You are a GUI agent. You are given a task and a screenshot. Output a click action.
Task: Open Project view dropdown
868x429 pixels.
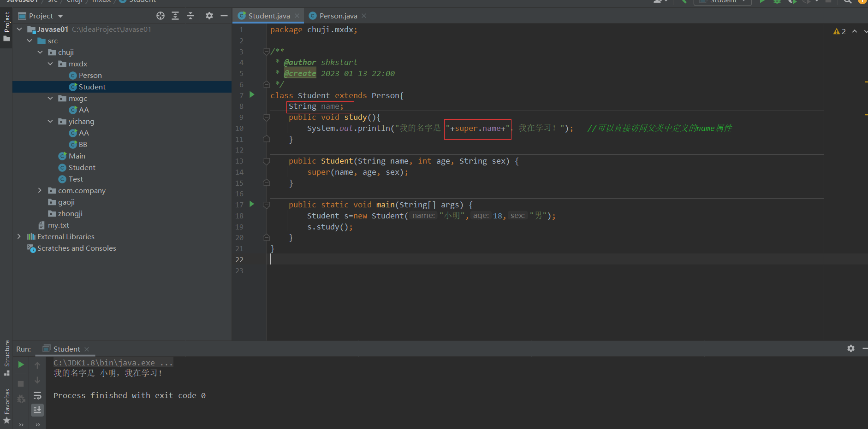(x=60, y=16)
